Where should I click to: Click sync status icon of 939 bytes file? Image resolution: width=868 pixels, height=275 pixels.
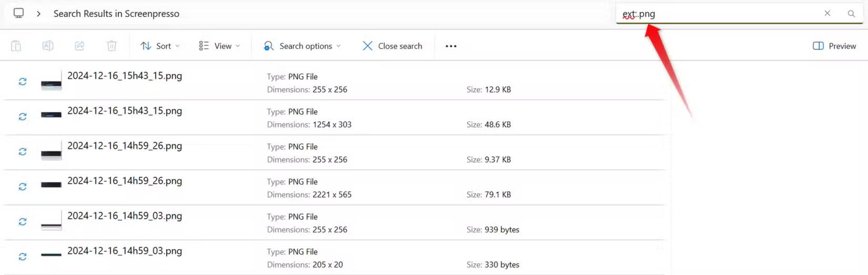click(23, 222)
